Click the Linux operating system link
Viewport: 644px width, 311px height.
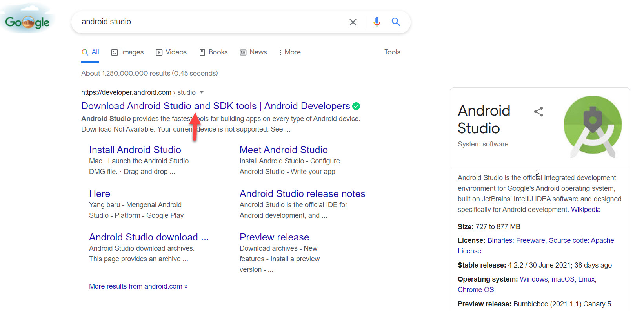coord(586,279)
